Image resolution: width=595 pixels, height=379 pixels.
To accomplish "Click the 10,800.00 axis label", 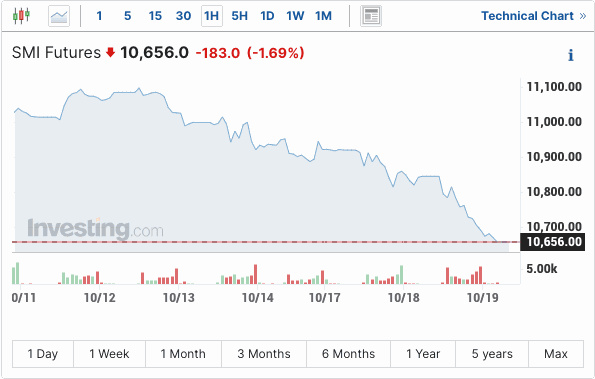I will pyautogui.click(x=554, y=191).
